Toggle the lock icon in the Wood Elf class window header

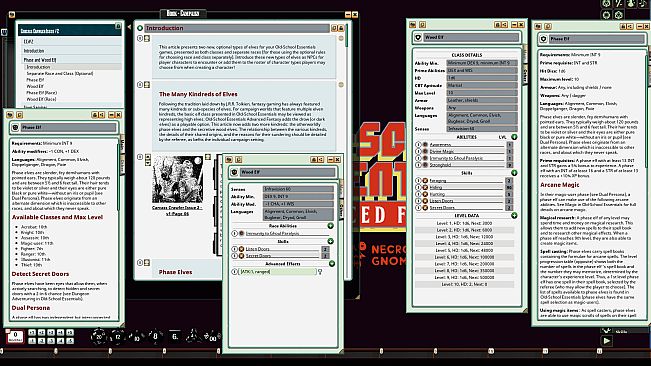pyautogui.click(x=497, y=25)
